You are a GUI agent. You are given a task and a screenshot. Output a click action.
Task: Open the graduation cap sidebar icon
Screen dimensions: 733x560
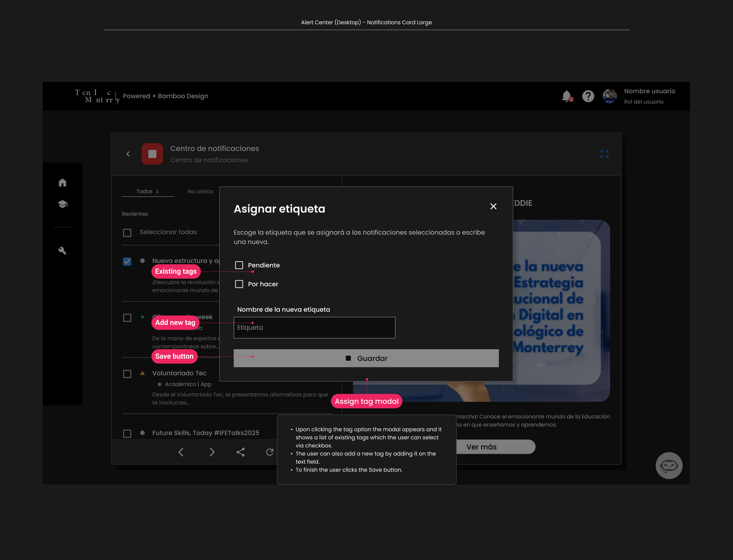click(63, 204)
